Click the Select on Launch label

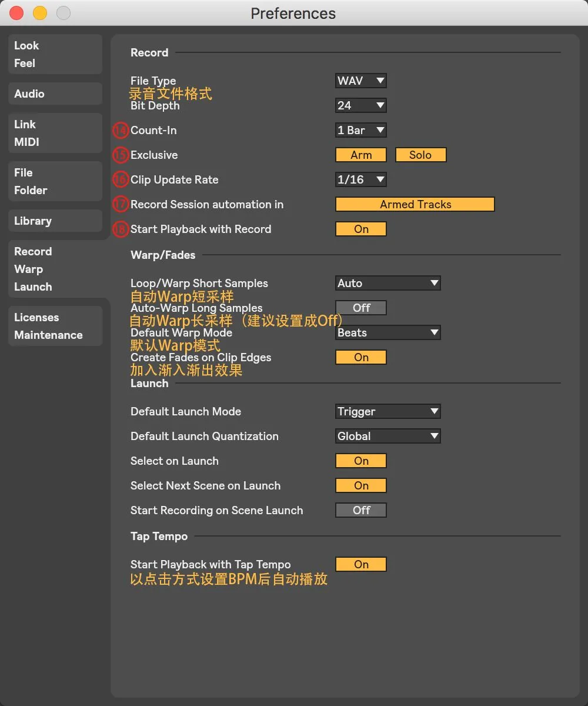click(174, 461)
